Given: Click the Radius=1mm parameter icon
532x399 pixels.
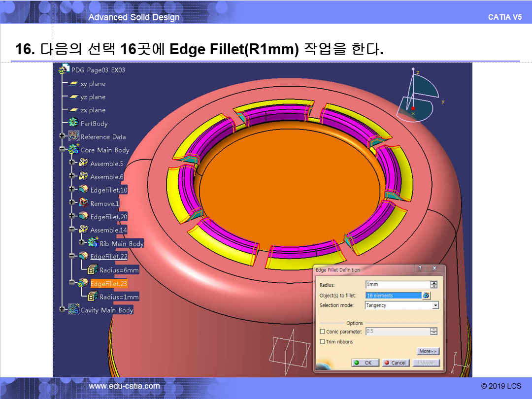Looking at the screenshot, I should click(93, 297).
